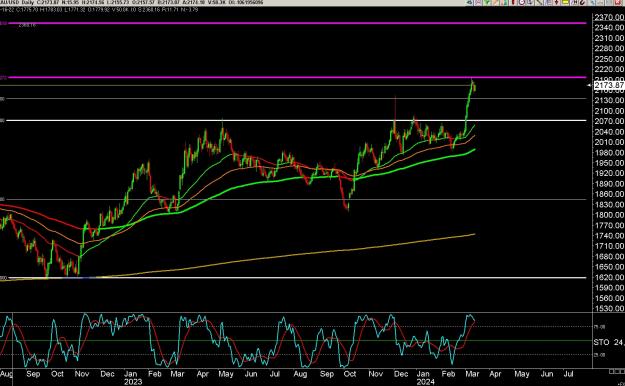Click the small boxed controls at bottom-right corner
The image size is (625, 386).
click(x=617, y=371)
